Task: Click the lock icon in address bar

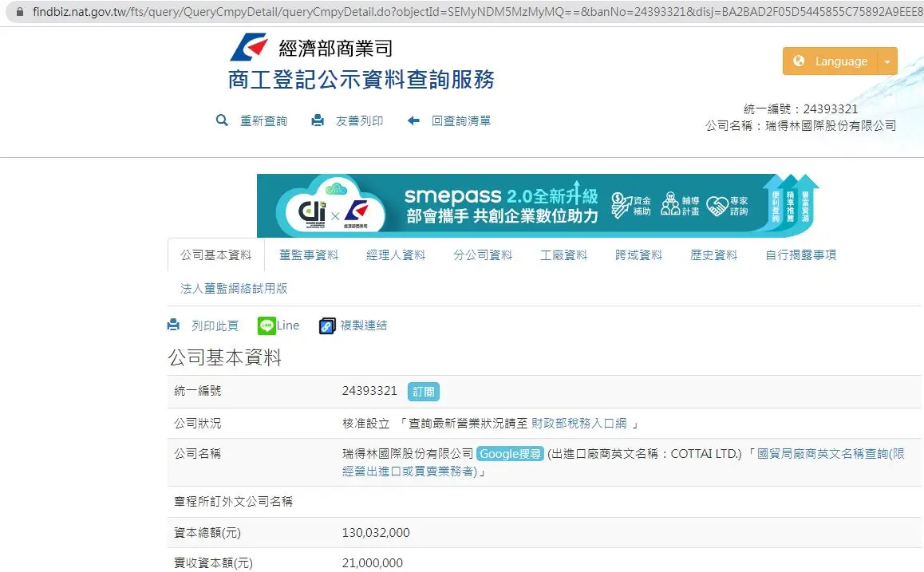Action: point(20,12)
